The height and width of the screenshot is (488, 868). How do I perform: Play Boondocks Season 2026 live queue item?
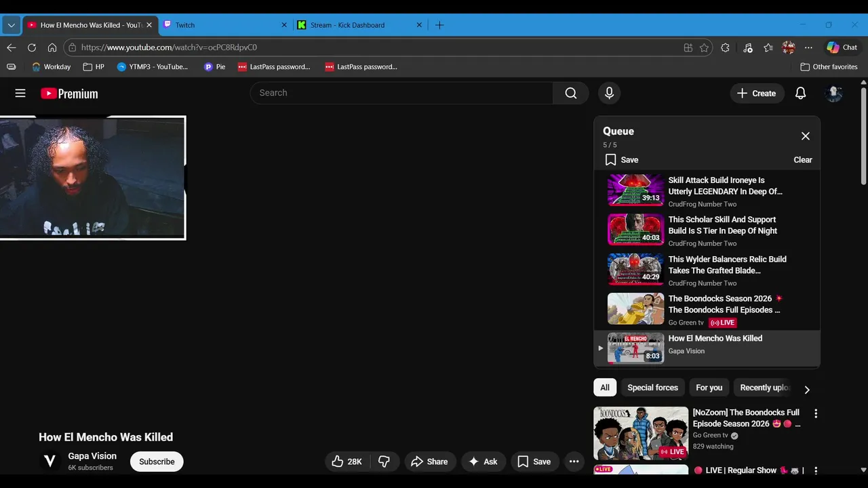[x=707, y=309]
